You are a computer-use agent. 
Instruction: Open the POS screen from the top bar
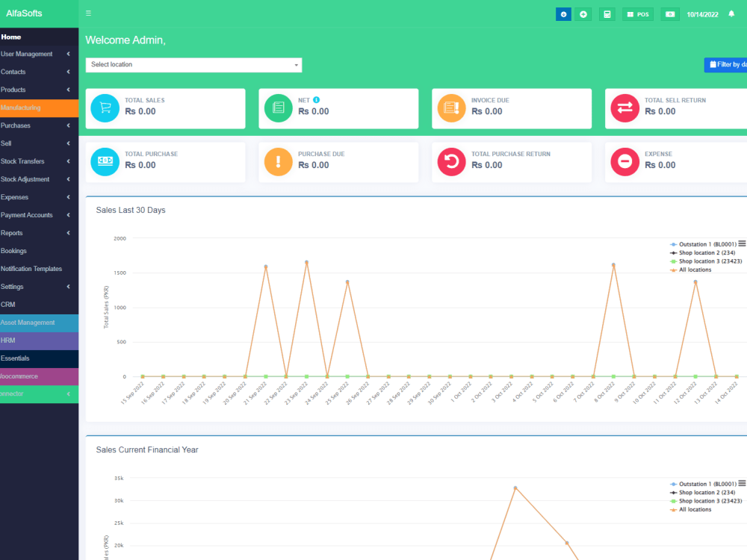click(637, 13)
